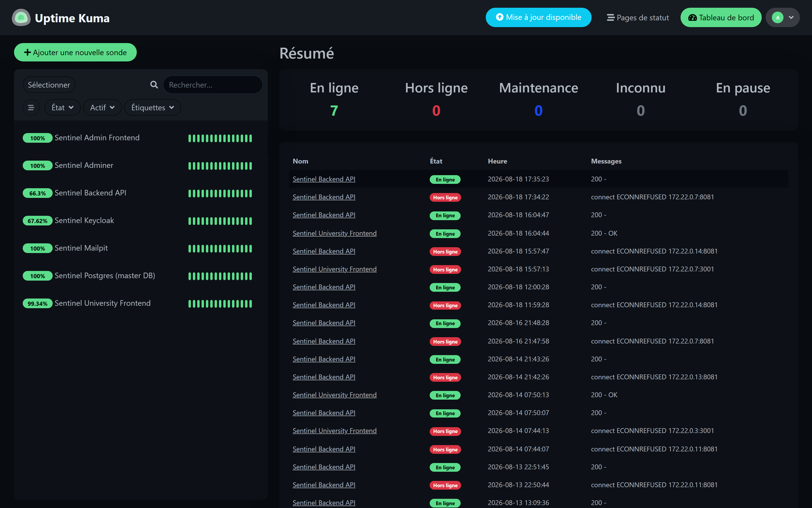Image resolution: width=812 pixels, height=508 pixels.
Task: Click the En ligne count 7
Action: pyautogui.click(x=334, y=111)
